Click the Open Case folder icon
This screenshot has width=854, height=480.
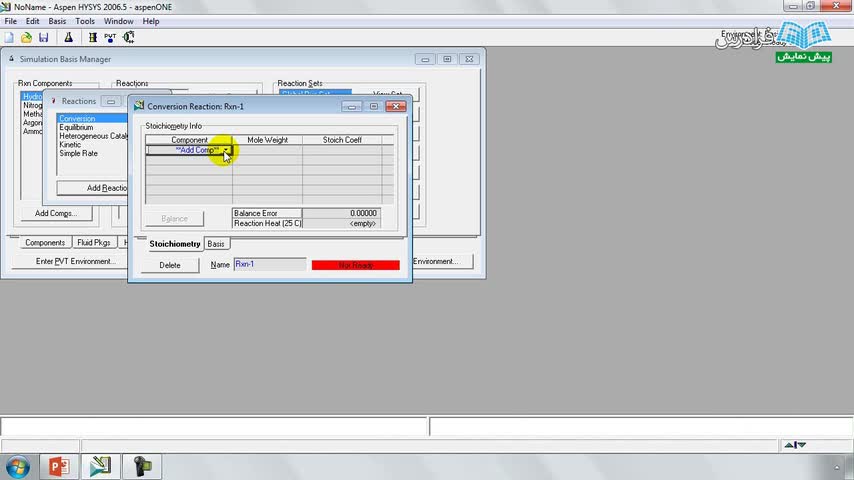(x=26, y=38)
